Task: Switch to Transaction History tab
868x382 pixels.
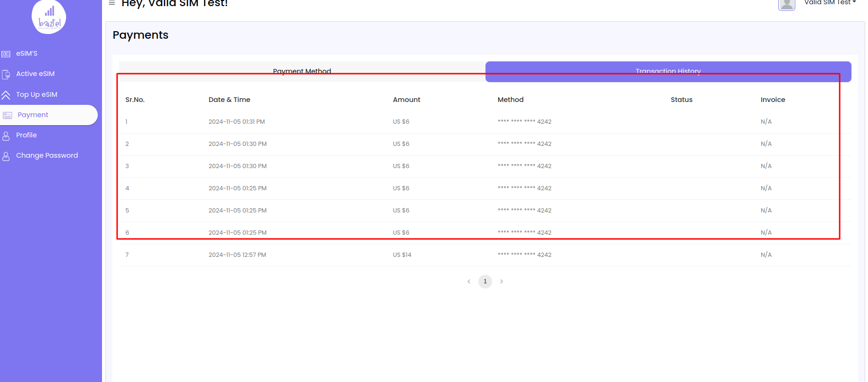Action: coord(668,71)
